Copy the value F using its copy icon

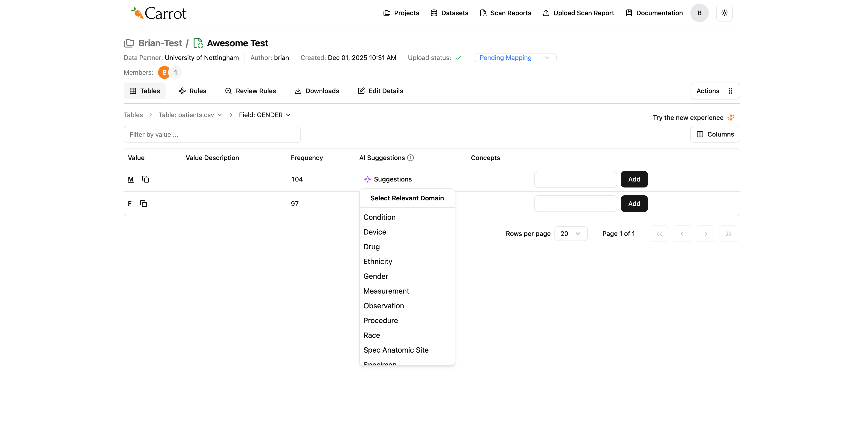144,204
